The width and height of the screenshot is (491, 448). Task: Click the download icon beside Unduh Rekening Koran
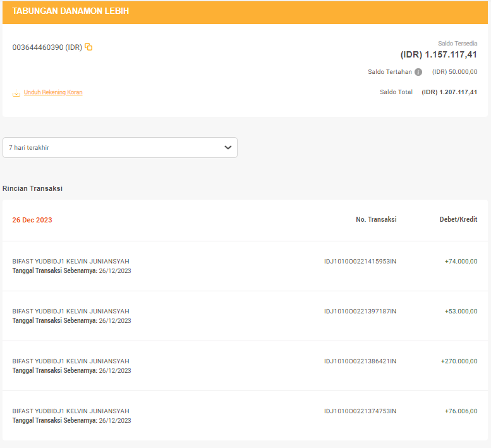pyautogui.click(x=16, y=93)
